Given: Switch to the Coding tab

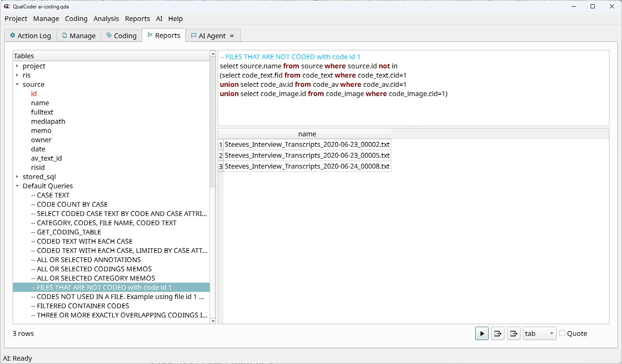Looking at the screenshot, I should [121, 36].
